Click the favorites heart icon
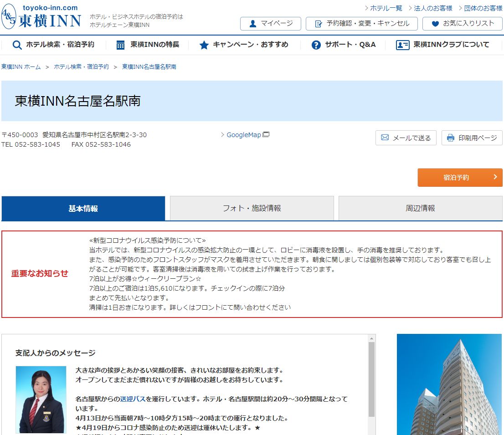504x435 pixels. click(435, 24)
